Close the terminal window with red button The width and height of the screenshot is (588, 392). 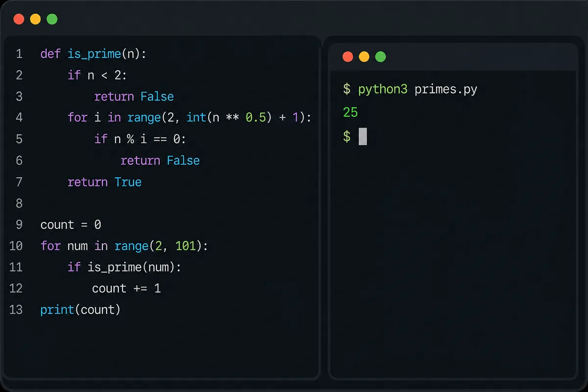348,57
